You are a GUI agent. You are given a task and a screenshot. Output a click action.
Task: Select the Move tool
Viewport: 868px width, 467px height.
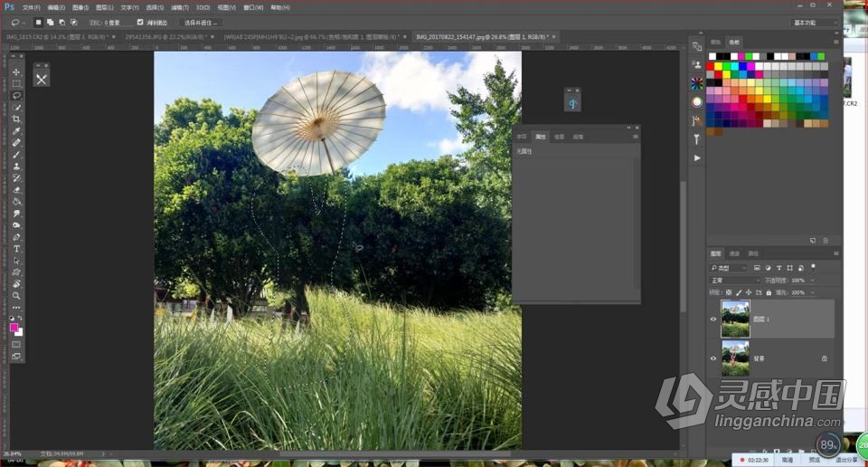[16, 71]
